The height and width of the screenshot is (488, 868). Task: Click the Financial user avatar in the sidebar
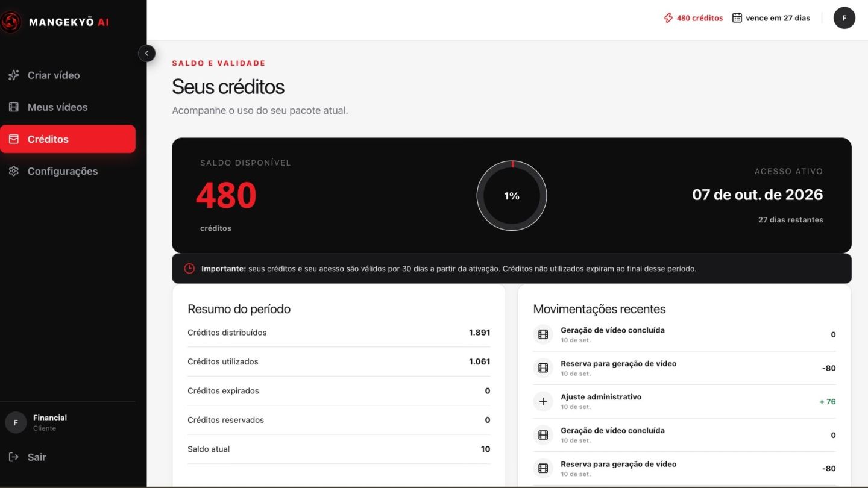[x=16, y=423]
